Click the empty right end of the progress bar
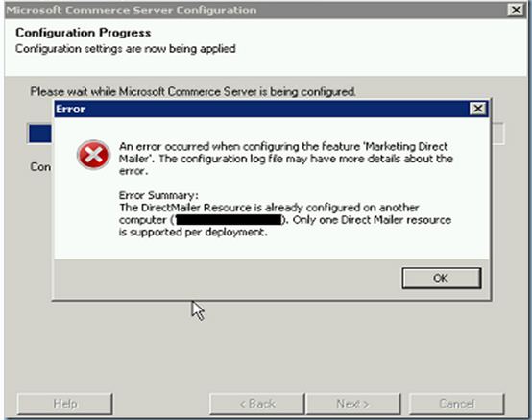The height and width of the screenshot is (420, 532). coord(496,134)
